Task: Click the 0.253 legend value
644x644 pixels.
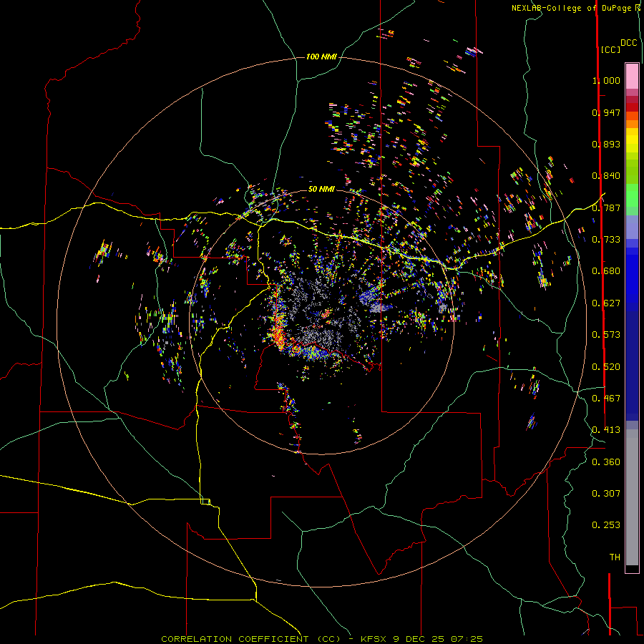Action: pyautogui.click(x=606, y=525)
